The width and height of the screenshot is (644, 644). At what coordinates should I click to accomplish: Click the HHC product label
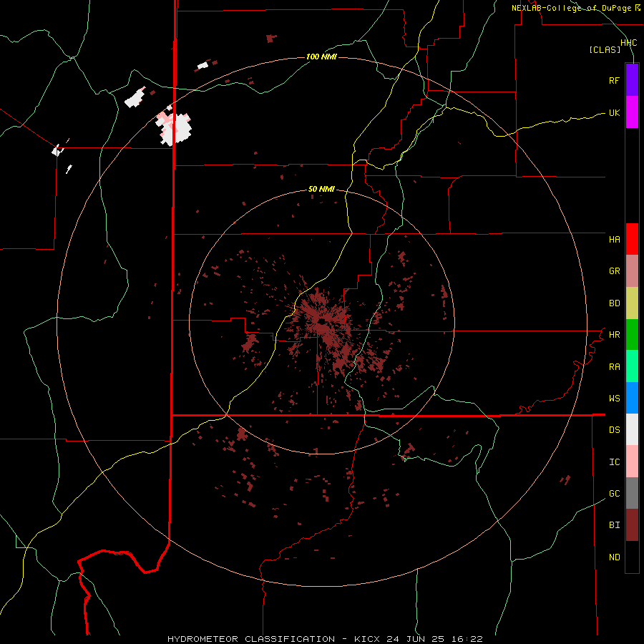(x=628, y=43)
